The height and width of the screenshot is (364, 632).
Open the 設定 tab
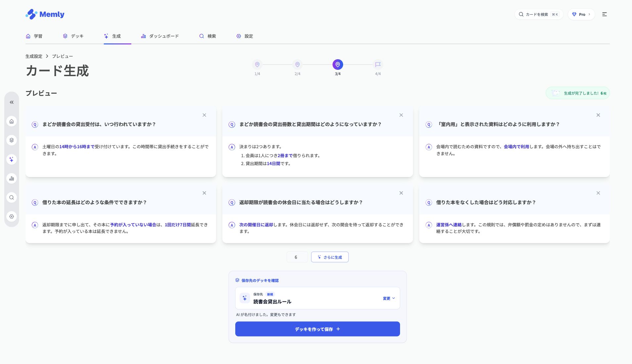245,36
